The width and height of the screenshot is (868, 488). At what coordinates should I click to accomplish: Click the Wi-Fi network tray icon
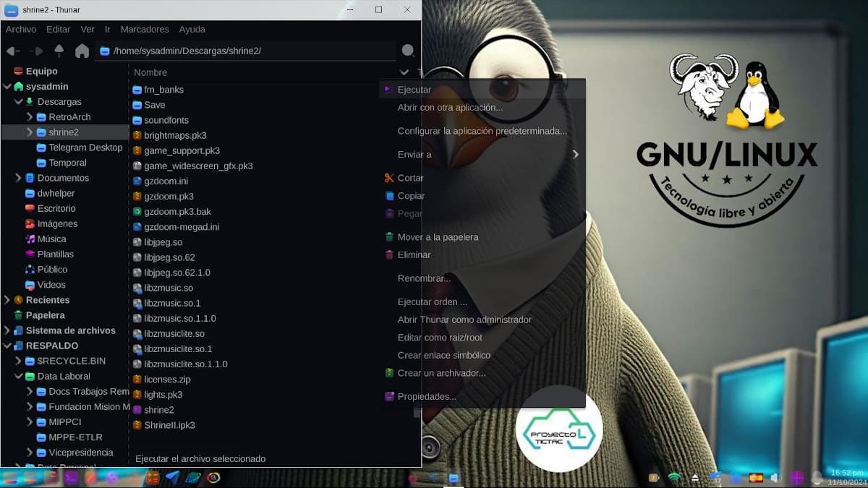pyautogui.click(x=674, y=478)
